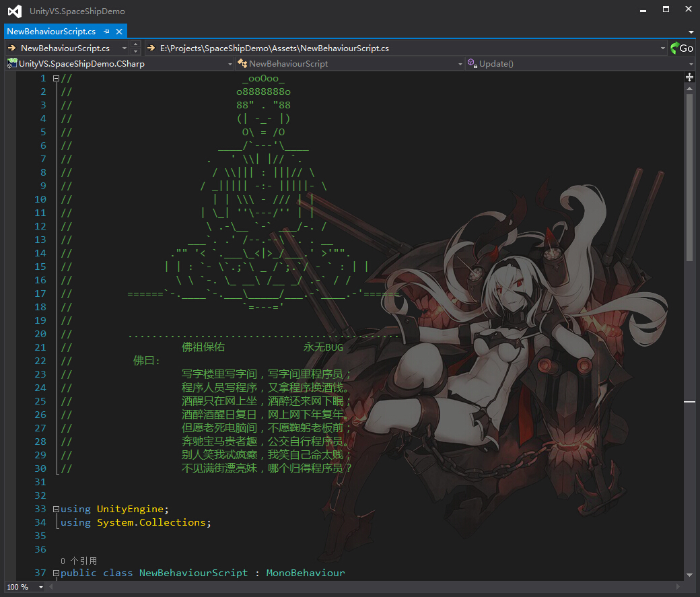Click the Go button
This screenshot has height=597, width=700.
[682, 48]
